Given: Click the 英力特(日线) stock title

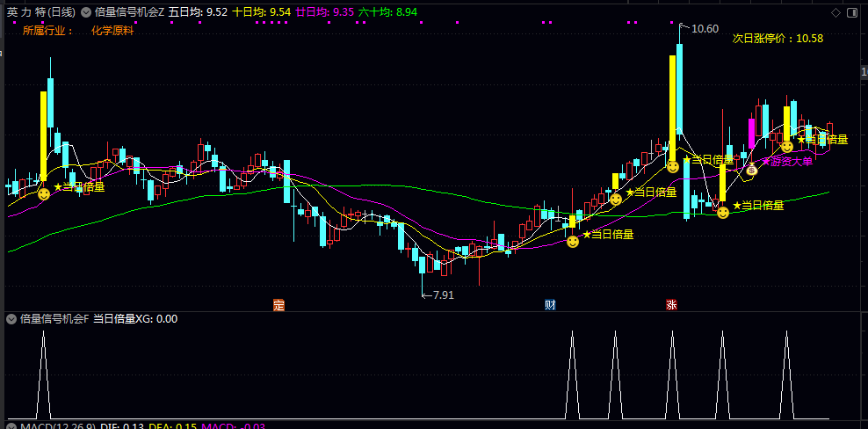Looking at the screenshot, I should tap(42, 11).
